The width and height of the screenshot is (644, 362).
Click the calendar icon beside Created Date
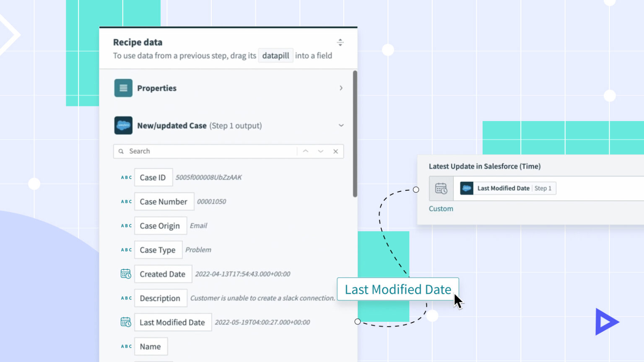(x=126, y=274)
